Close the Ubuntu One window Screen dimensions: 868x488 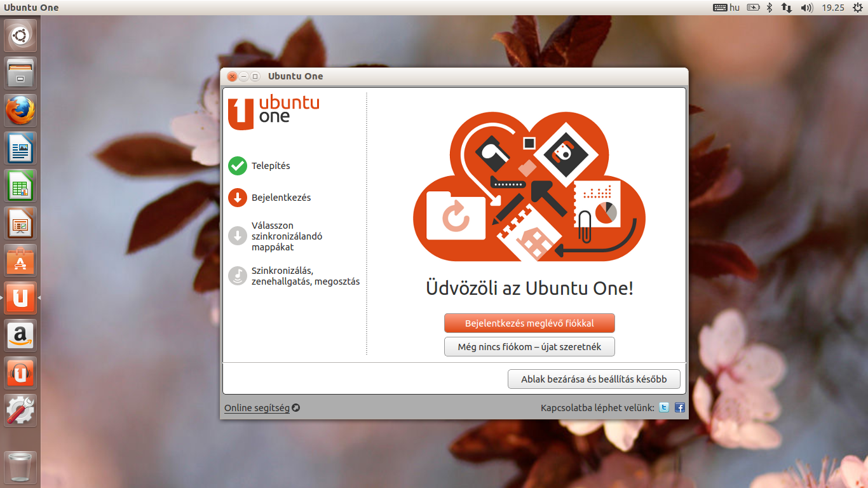coord(232,76)
